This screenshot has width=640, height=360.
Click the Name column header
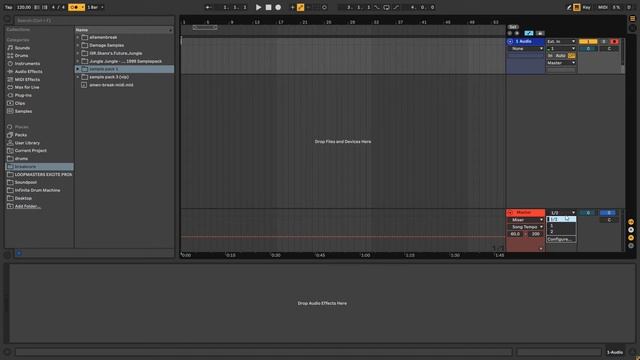(x=123, y=30)
